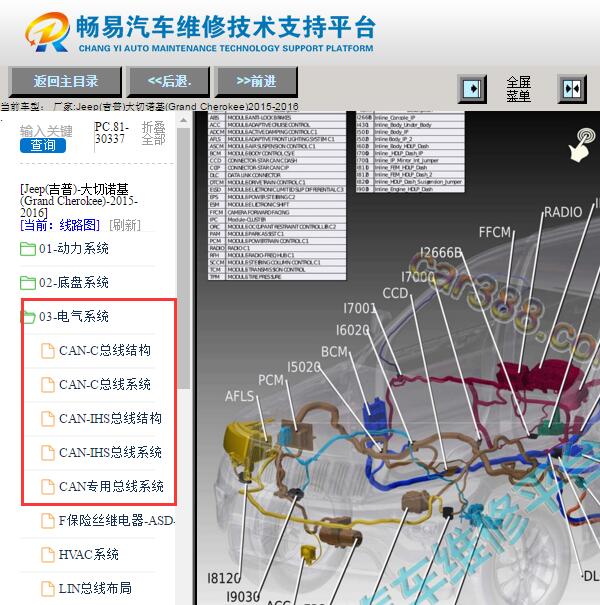Click the I2666B connector label
600x605 pixels.
pyautogui.click(x=441, y=253)
